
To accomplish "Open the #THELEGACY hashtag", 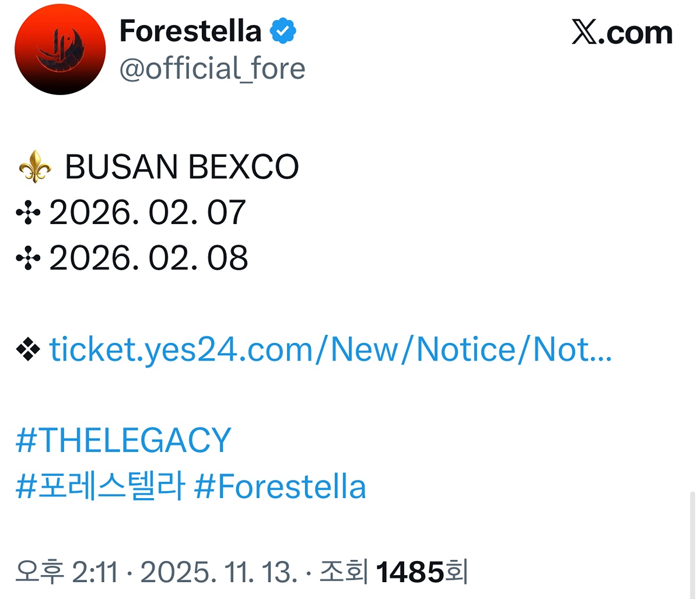I will point(124,440).
